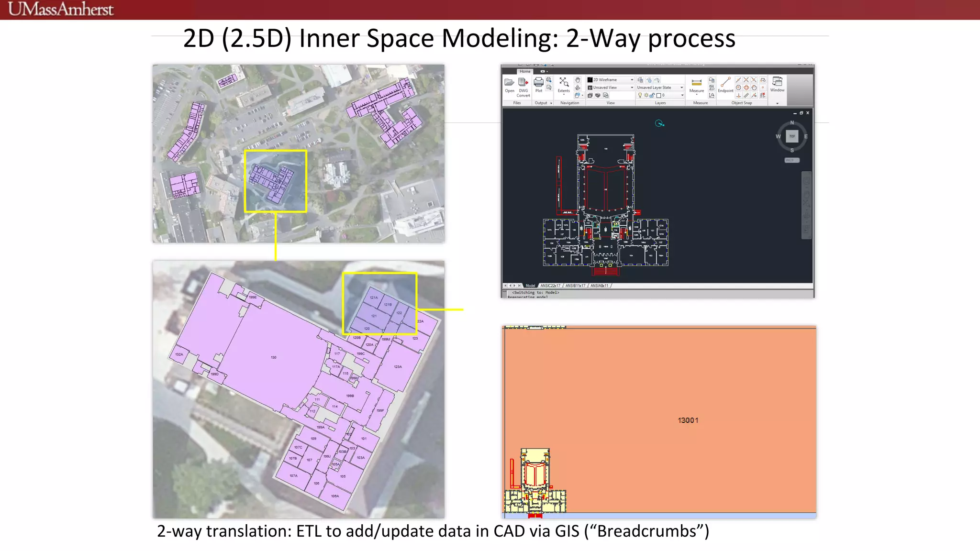
Task: Click the 2D Wireframe black style swatch
Action: 590,80
